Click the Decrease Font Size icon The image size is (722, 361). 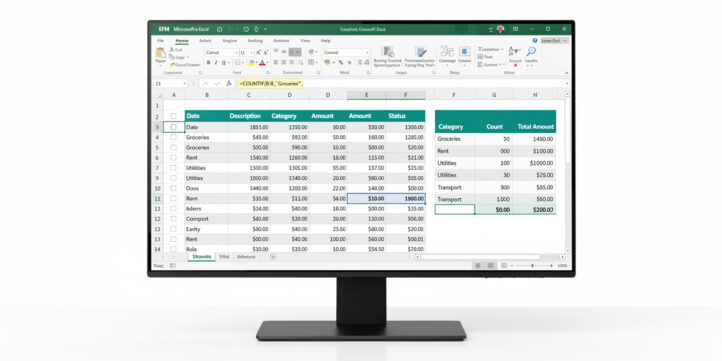pyautogui.click(x=266, y=52)
